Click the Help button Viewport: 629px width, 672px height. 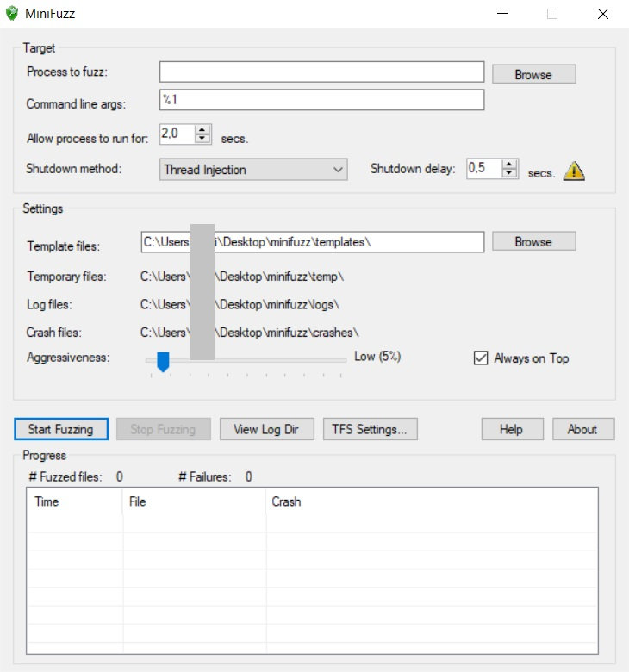pos(513,429)
